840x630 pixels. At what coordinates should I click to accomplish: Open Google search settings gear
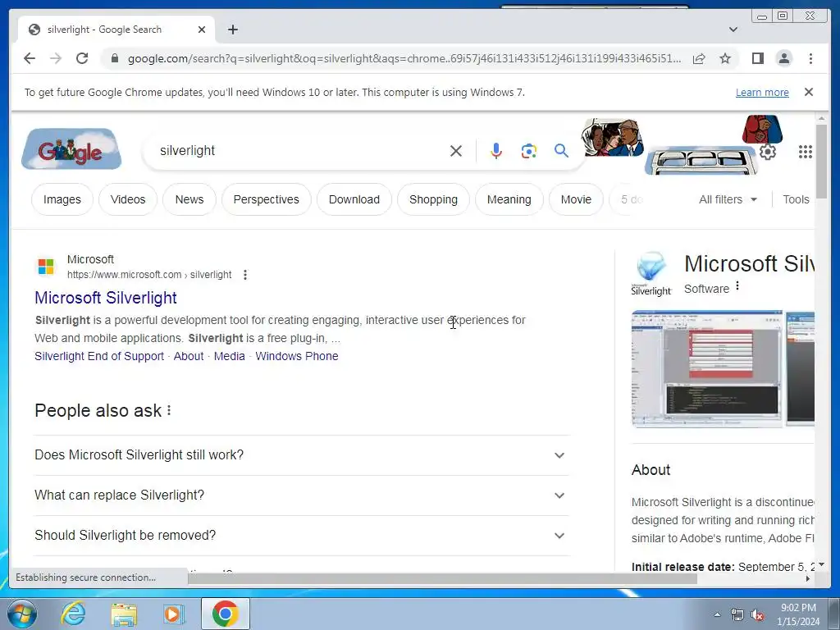pyautogui.click(x=768, y=152)
